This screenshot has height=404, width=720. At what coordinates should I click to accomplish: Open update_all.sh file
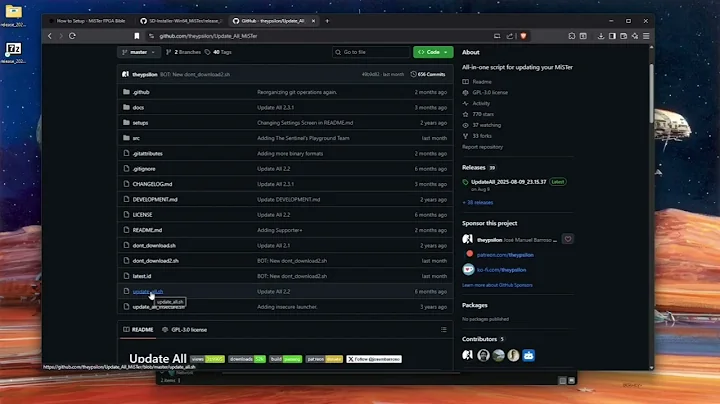(x=147, y=292)
